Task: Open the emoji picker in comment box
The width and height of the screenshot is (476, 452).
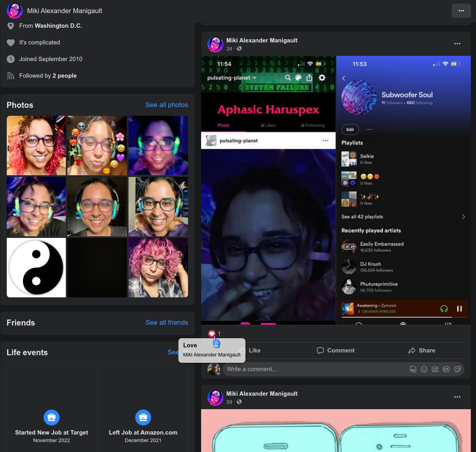Action: (424, 369)
